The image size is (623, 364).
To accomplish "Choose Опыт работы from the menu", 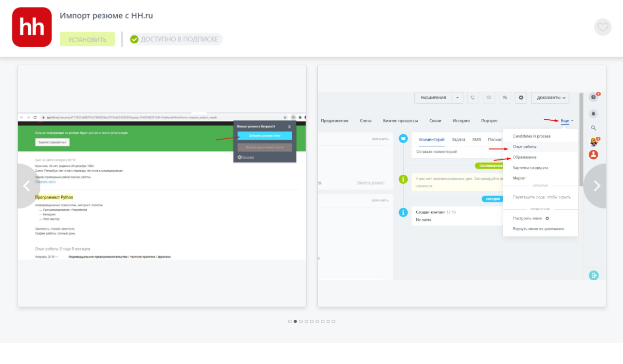I will point(525,146).
